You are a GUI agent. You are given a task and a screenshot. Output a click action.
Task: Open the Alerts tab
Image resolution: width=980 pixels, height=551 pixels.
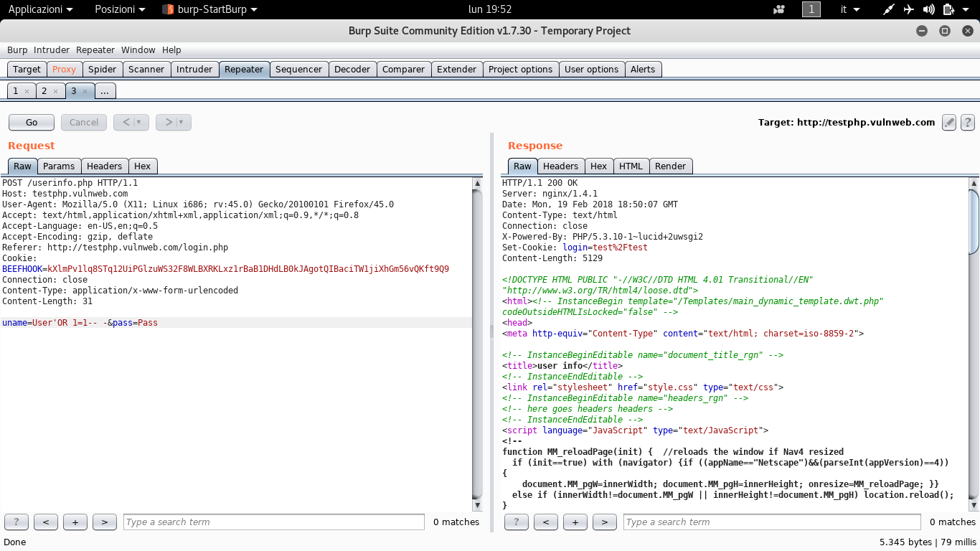[x=643, y=70]
